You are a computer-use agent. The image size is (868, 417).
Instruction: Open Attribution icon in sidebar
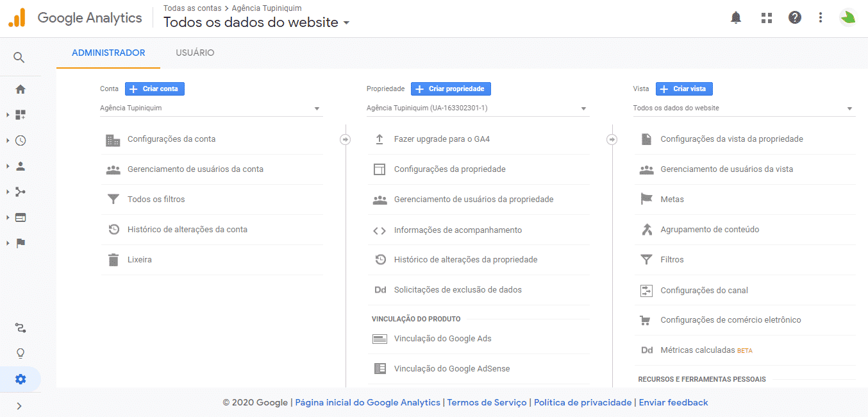point(21,328)
